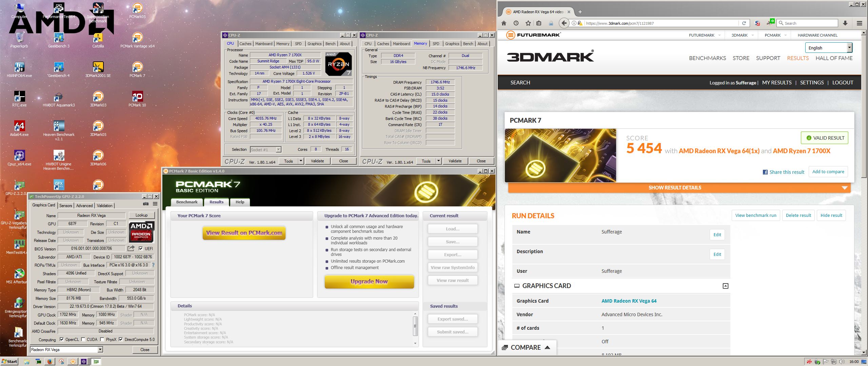Toggle CUDA checkbox in GPU-Z
Viewport: 868px width, 366px height.
point(83,339)
